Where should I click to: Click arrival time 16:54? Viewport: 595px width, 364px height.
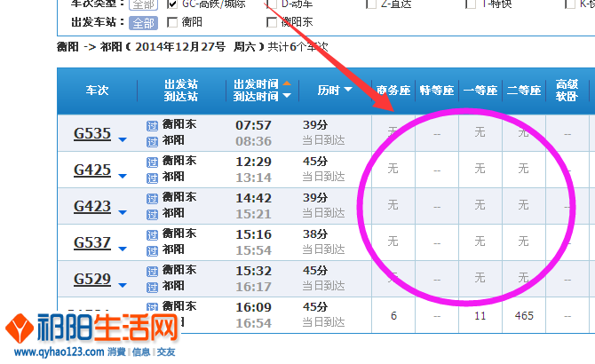(x=253, y=323)
